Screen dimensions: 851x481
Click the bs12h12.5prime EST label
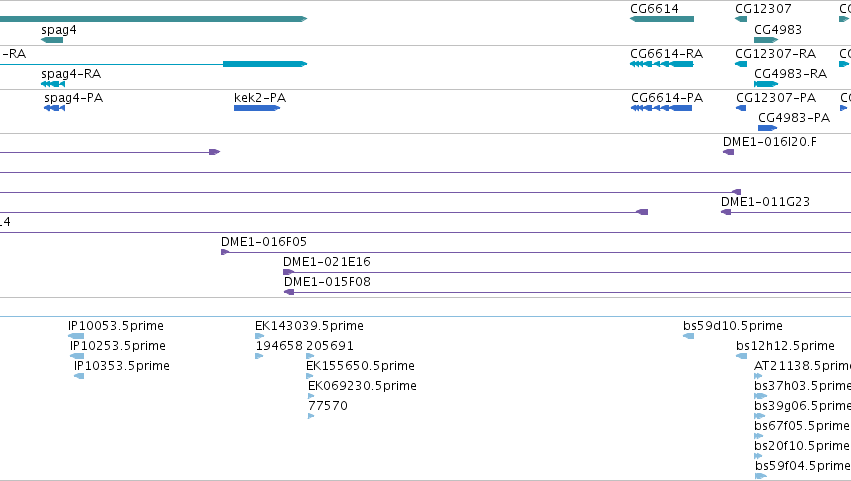point(785,346)
